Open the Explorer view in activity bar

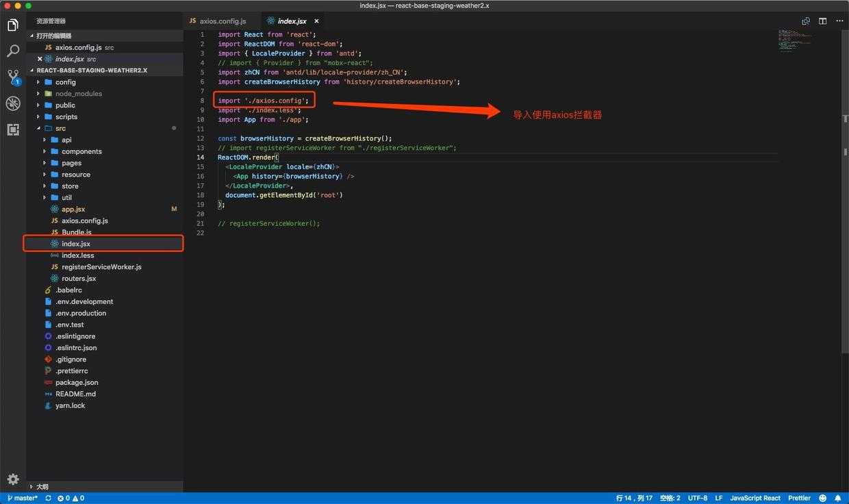coord(13,25)
